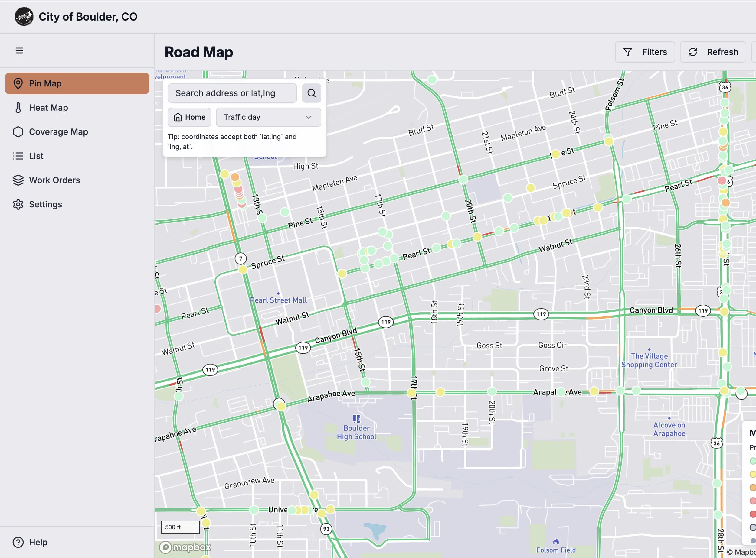The width and height of the screenshot is (756, 558).
Task: Collapse sidebar with hamburger menu icon
Action: click(x=19, y=50)
